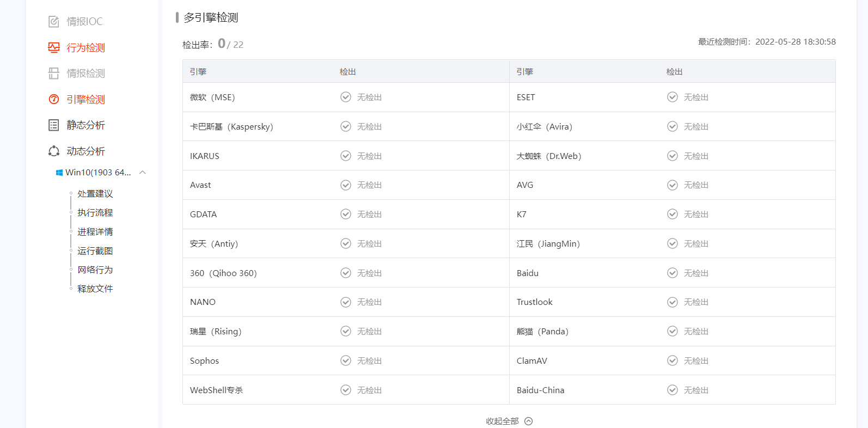Jump to 处置建议 sub-item
The image size is (868, 428).
[95, 194]
